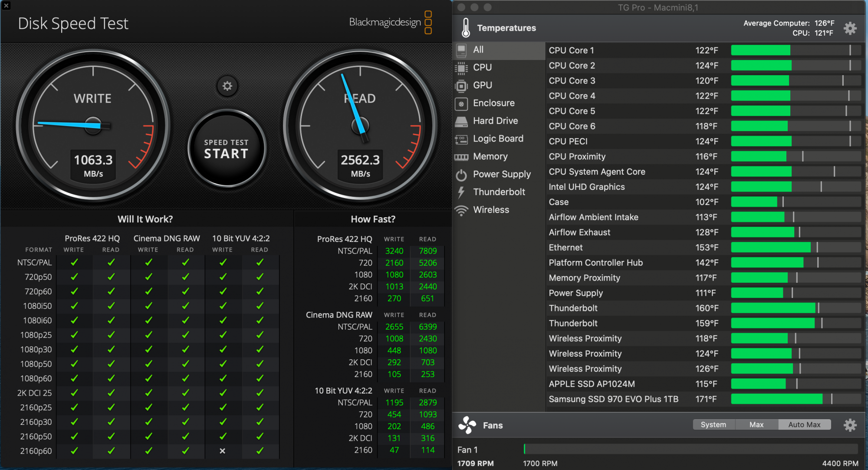Click the Case temperature row
Viewport: 868px width, 470px height.
[704, 202]
